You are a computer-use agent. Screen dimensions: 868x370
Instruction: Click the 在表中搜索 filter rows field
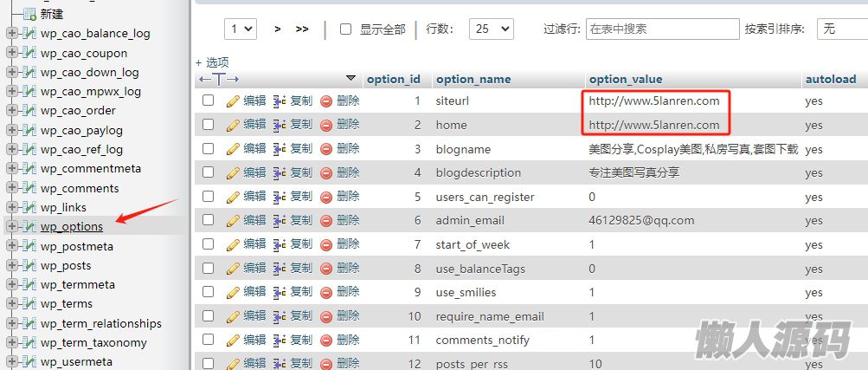pyautogui.click(x=663, y=29)
